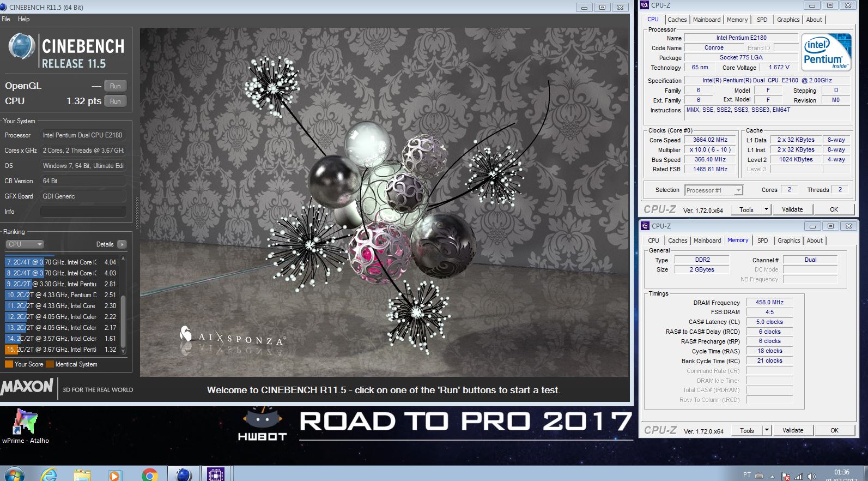This screenshot has width=868, height=481.
Task: Switch to Graphics tab in upper CPU-Z
Action: (x=788, y=20)
